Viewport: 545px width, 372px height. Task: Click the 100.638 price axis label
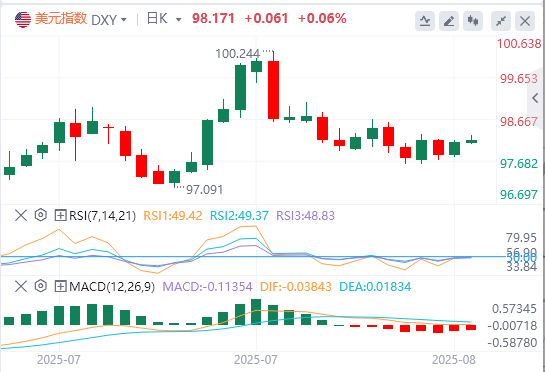(x=519, y=44)
